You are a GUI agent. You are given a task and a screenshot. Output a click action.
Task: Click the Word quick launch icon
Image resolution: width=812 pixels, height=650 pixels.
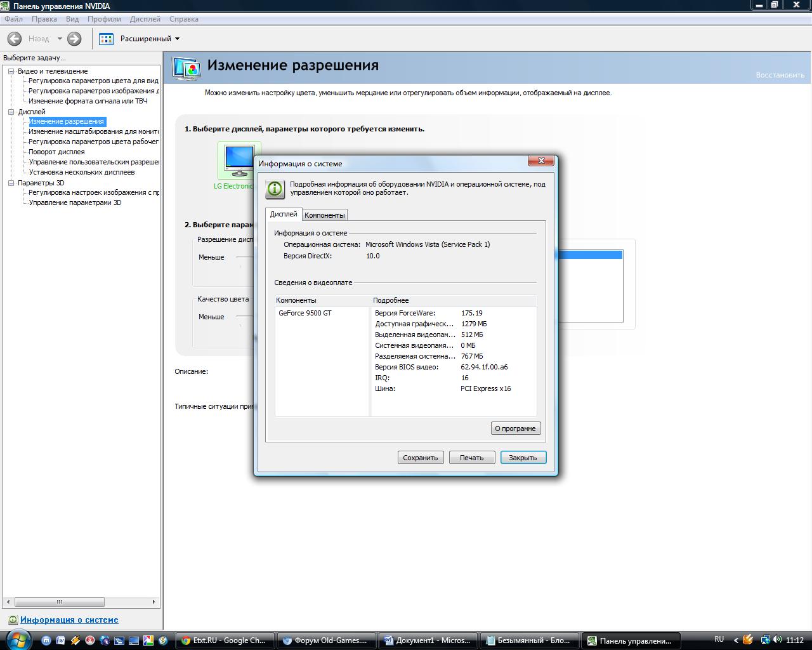(61, 640)
